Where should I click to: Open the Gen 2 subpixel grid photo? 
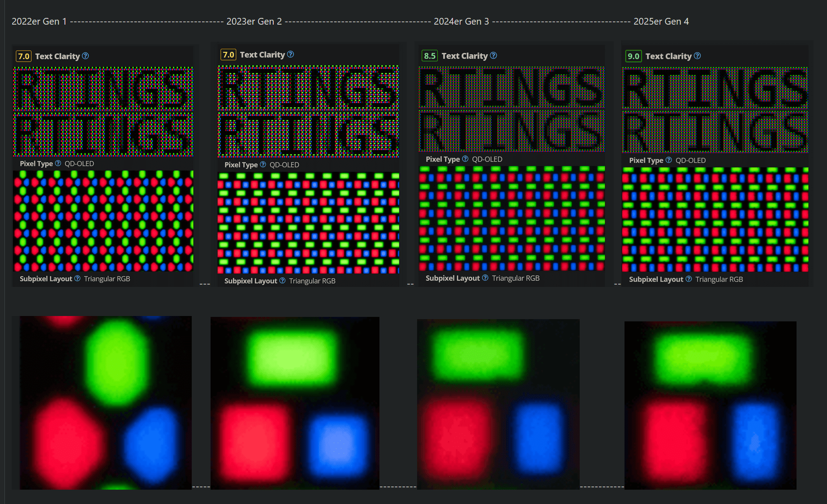click(x=308, y=223)
